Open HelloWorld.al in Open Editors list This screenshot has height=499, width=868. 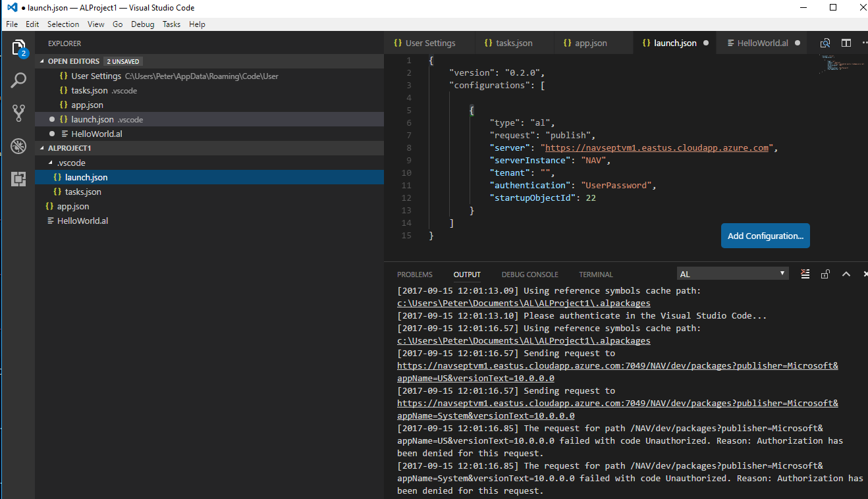pos(209,134)
